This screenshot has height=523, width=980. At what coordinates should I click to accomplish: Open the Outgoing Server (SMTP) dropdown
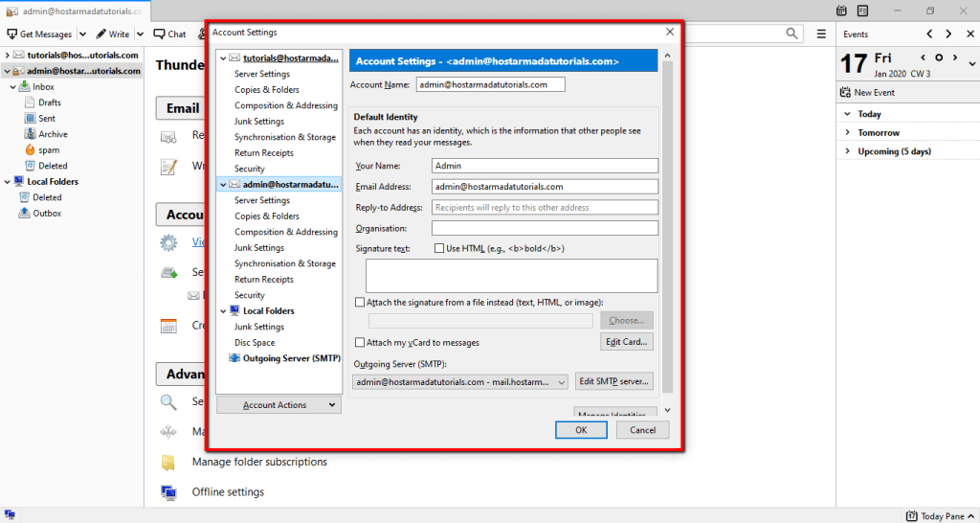[x=460, y=381]
